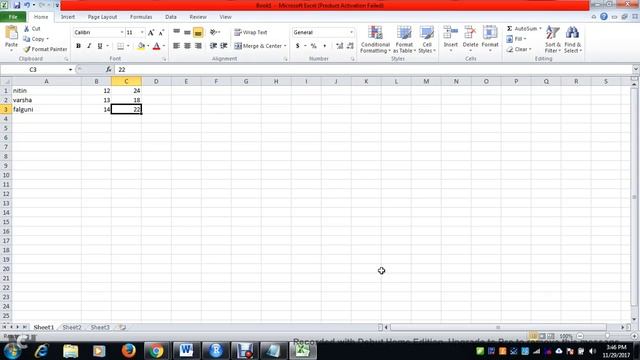Switch to the Review tab
This screenshot has width=640, height=360.
click(198, 17)
